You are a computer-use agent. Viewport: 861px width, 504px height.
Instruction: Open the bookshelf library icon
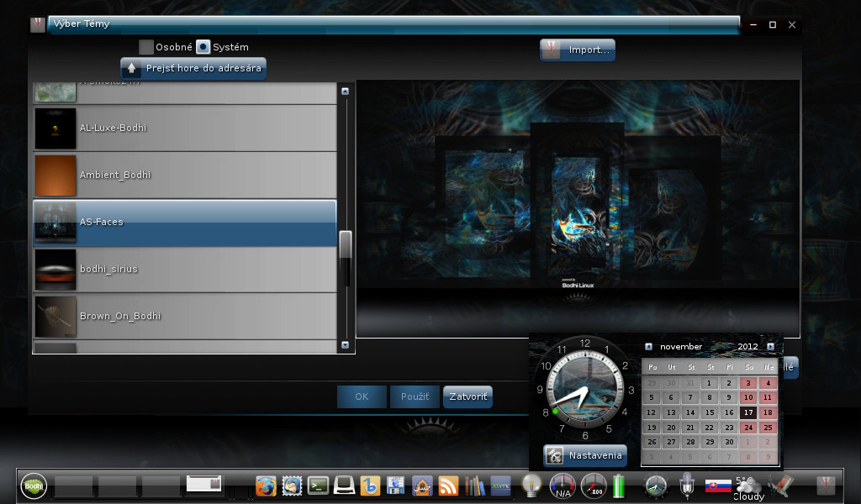[474, 486]
